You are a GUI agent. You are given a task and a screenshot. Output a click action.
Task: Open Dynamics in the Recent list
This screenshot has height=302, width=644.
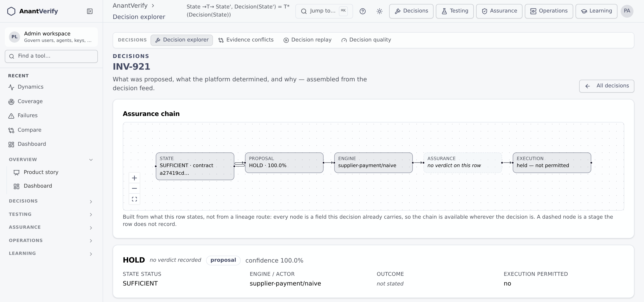click(51, 87)
